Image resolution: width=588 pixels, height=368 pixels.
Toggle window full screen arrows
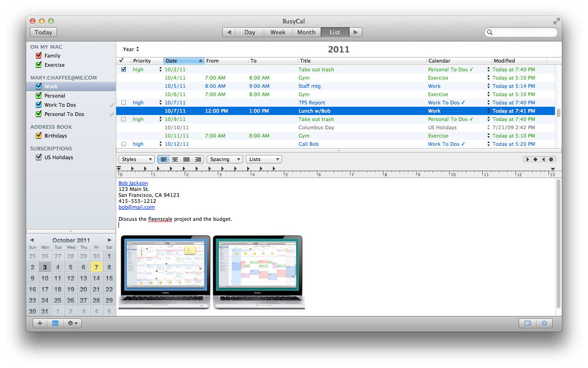point(557,21)
